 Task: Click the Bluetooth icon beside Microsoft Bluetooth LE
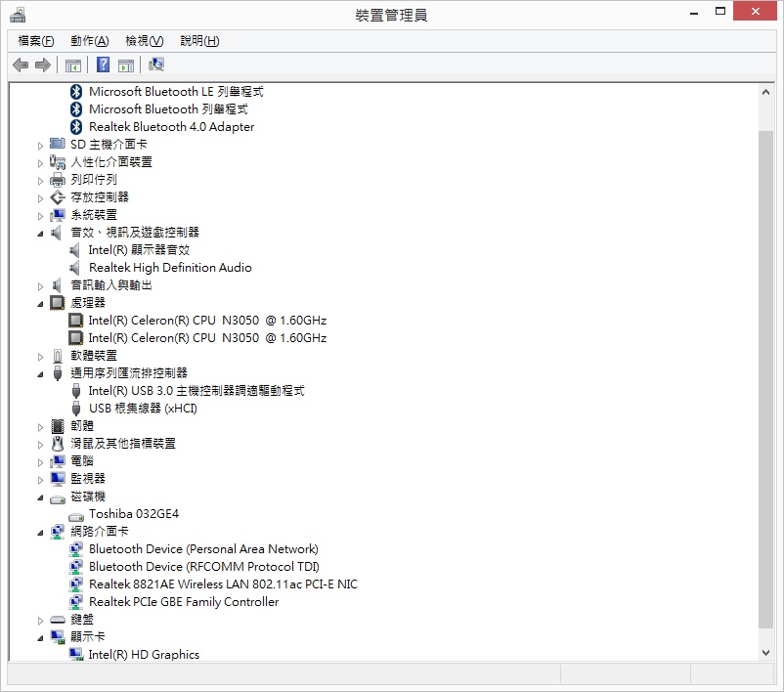tap(76, 92)
